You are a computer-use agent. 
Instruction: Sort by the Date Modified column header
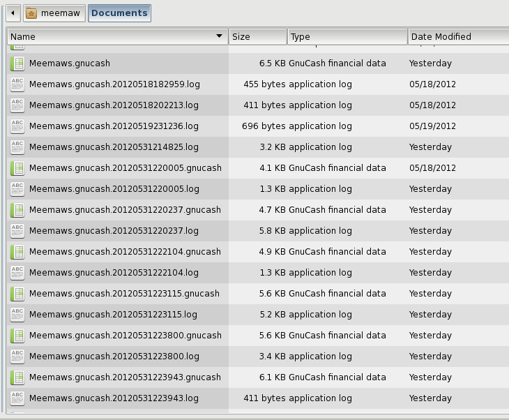coord(458,36)
